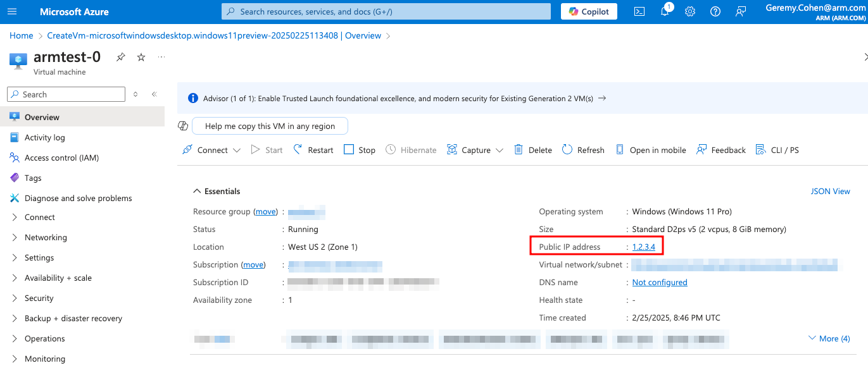Open the Connect dropdown in toolbar
The height and width of the screenshot is (368, 868).
(211, 150)
